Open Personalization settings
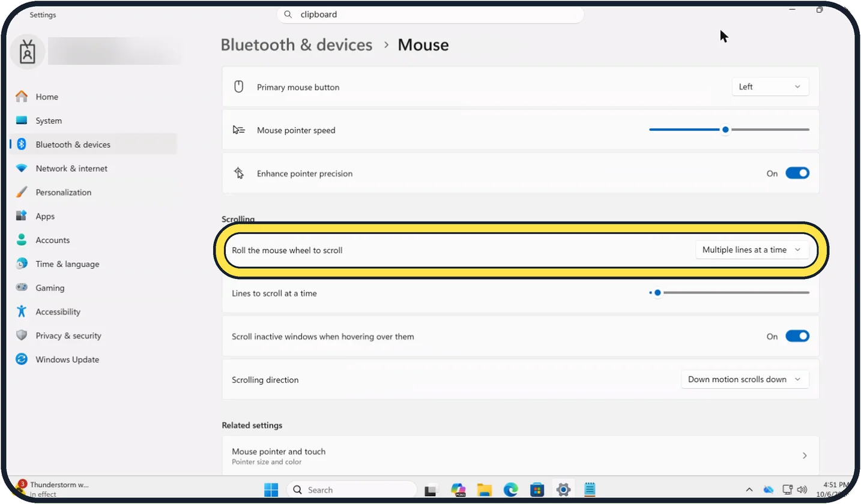861x504 pixels. [63, 193]
